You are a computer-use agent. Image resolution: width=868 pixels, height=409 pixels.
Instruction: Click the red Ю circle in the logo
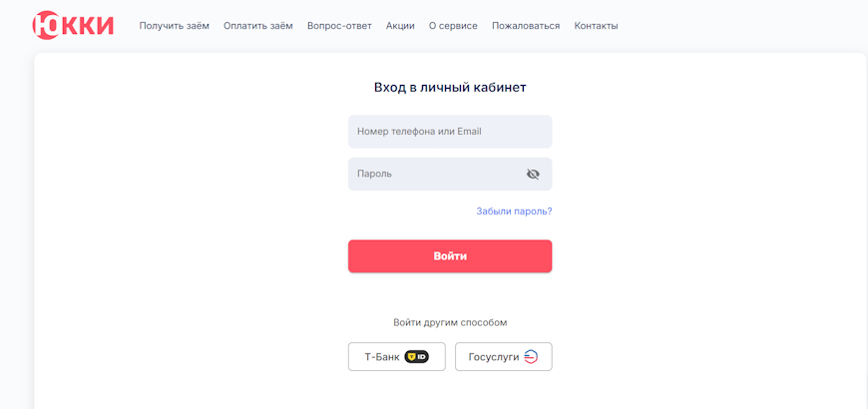pyautogui.click(x=47, y=25)
